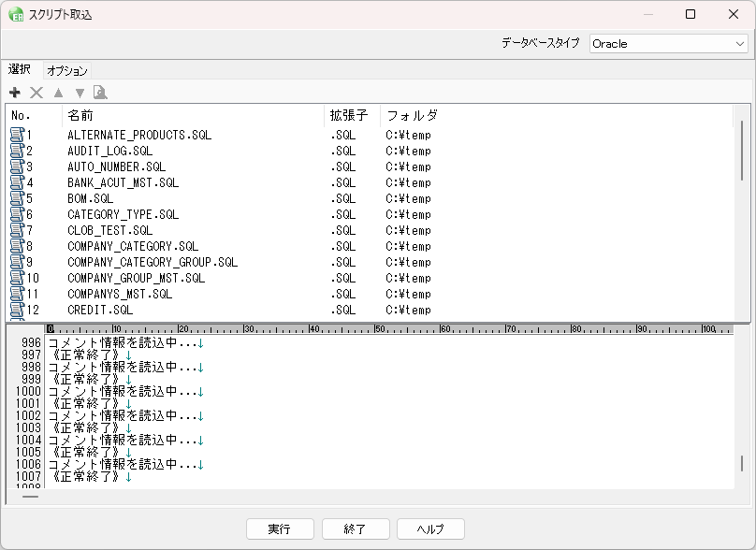This screenshot has width=756, height=550.
Task: Open the データベースタイプ Oracle dropdown
Action: click(668, 44)
